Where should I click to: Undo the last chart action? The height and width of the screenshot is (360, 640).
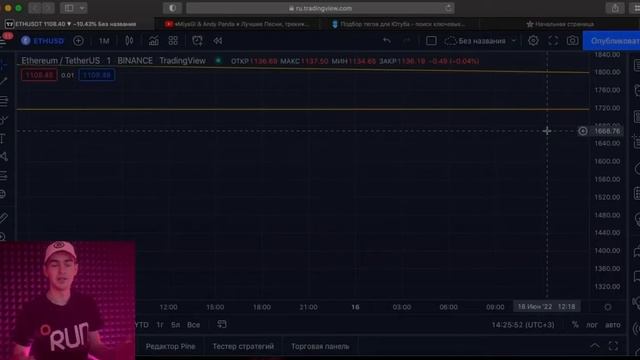[387, 41]
